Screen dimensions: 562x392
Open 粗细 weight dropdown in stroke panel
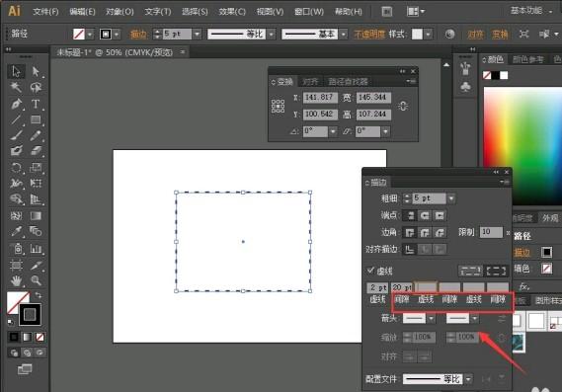point(451,198)
